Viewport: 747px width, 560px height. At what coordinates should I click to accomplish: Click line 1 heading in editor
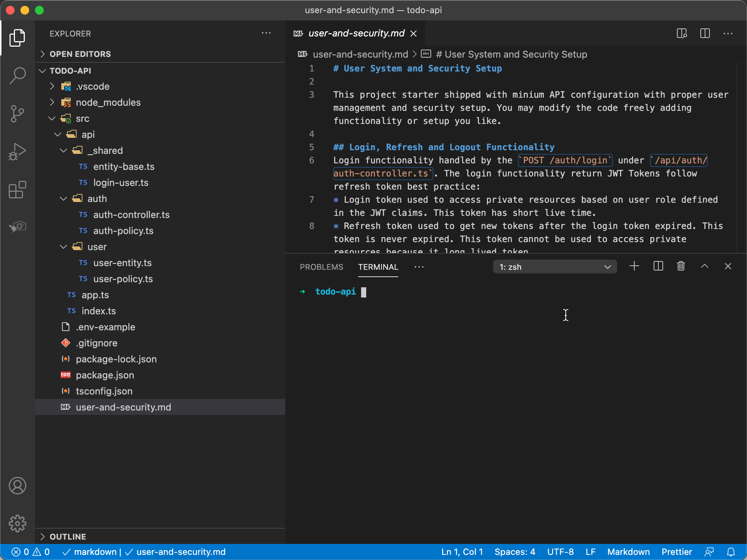(x=417, y=69)
